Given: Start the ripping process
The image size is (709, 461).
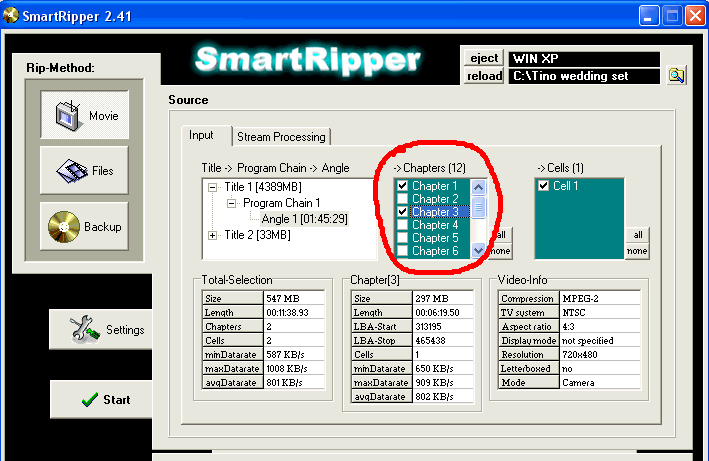Looking at the screenshot, I should coord(101,400).
